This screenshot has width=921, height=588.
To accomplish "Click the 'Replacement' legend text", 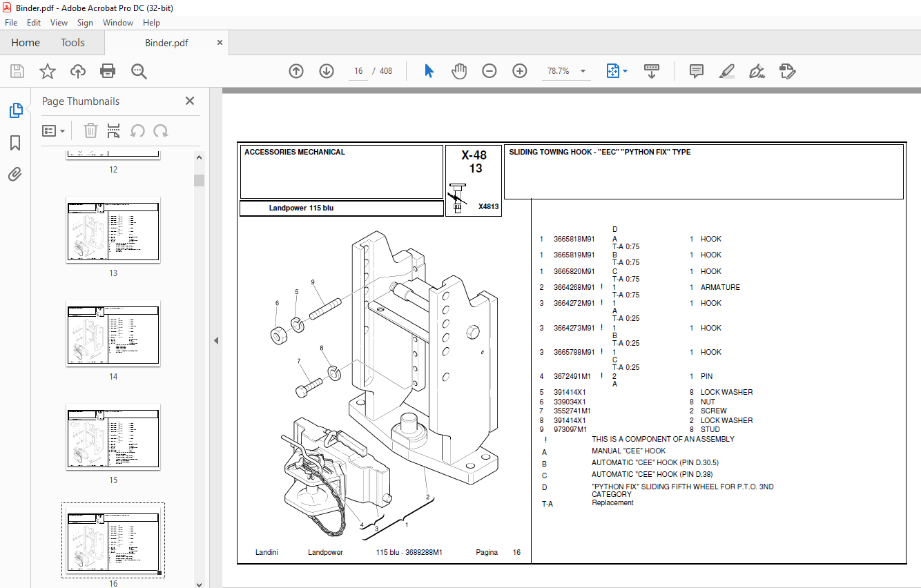I will [612, 503].
